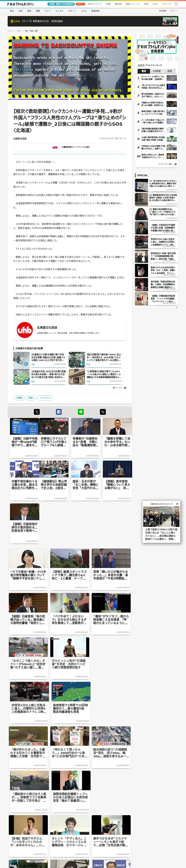Screen dimensions: 186x868
Task: Share article on X (Twitter) icon
Action: pos(37,412)
